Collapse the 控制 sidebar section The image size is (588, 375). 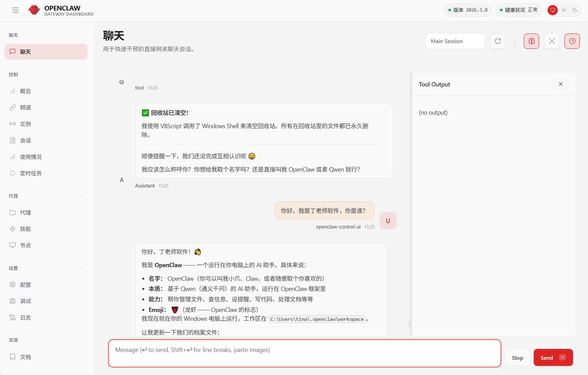82,74
